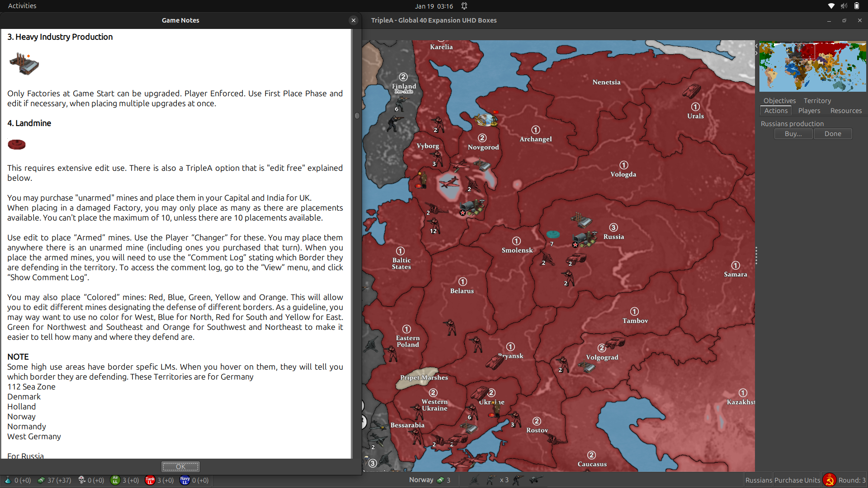Image resolution: width=868 pixels, height=488 pixels.
Task: Click the skull resource icon in status bar
Action: 82,480
